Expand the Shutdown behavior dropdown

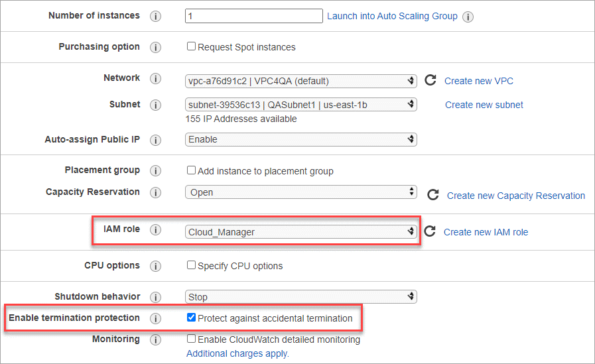[300, 297]
